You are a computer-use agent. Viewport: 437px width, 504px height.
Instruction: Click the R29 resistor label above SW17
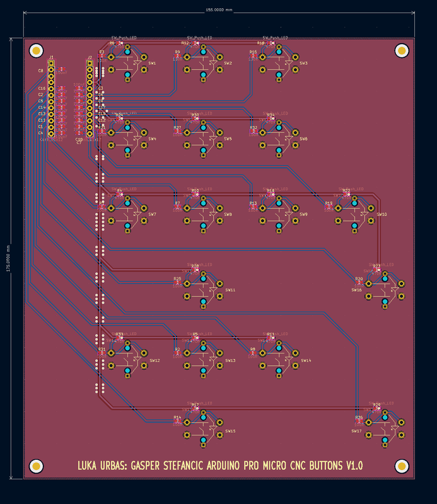[377, 404]
